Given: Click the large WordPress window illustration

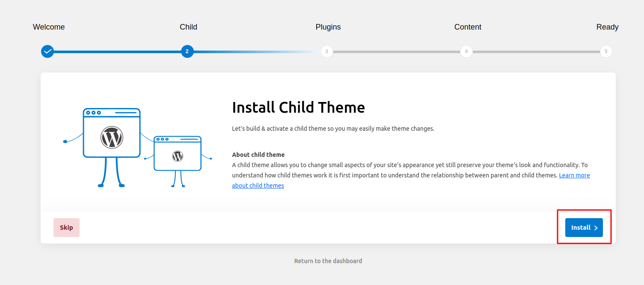Looking at the screenshot, I should click(112, 133).
